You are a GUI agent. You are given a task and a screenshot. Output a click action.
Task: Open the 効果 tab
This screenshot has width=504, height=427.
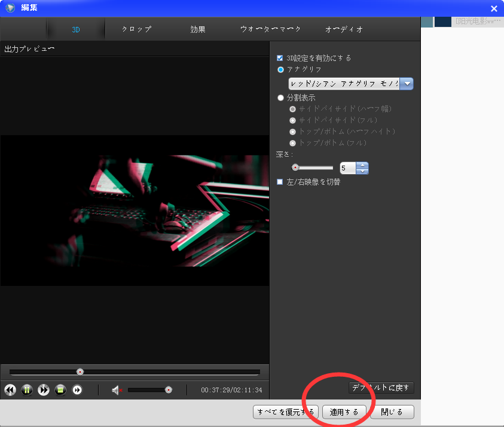(198, 29)
